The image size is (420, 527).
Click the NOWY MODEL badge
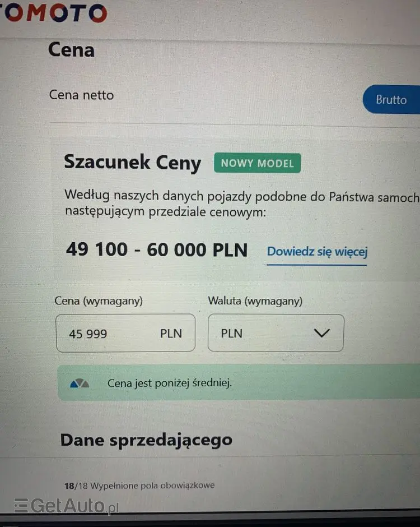(257, 163)
